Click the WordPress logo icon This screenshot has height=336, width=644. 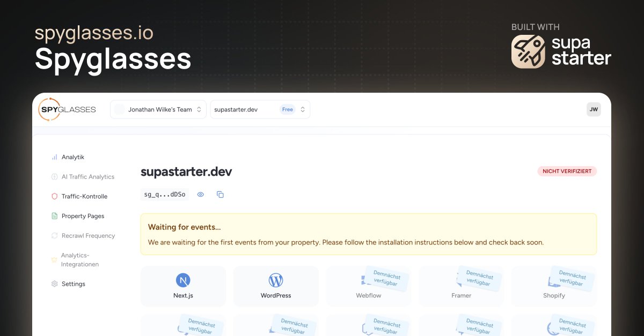click(276, 280)
